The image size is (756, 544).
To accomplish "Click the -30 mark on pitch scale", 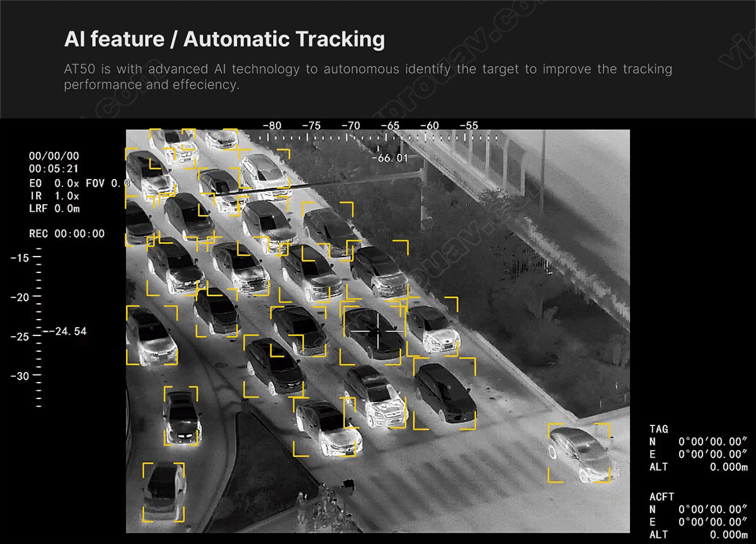I will coord(20,376).
